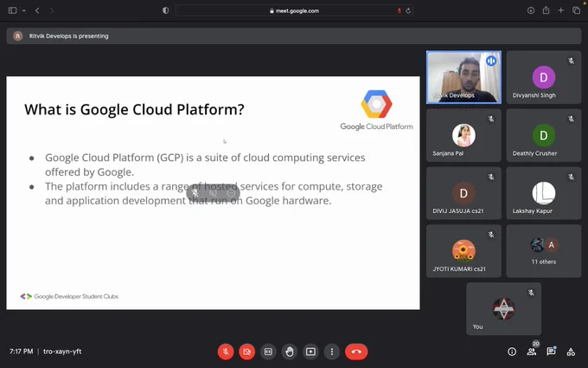Open the Activities panel
The image size is (588, 368).
571,352
